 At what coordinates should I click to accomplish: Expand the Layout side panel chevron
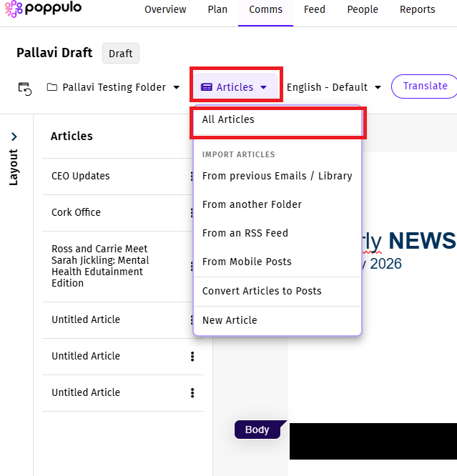14,137
